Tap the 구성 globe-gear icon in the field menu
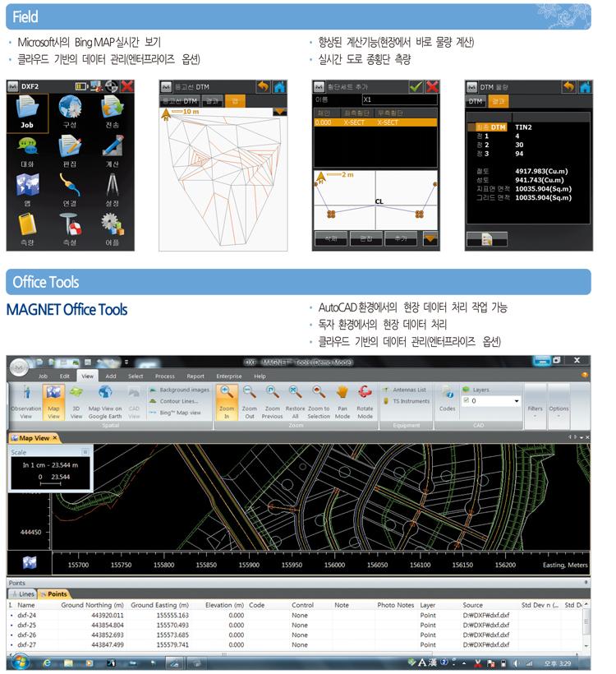The height and width of the screenshot is (674, 616). point(70,108)
